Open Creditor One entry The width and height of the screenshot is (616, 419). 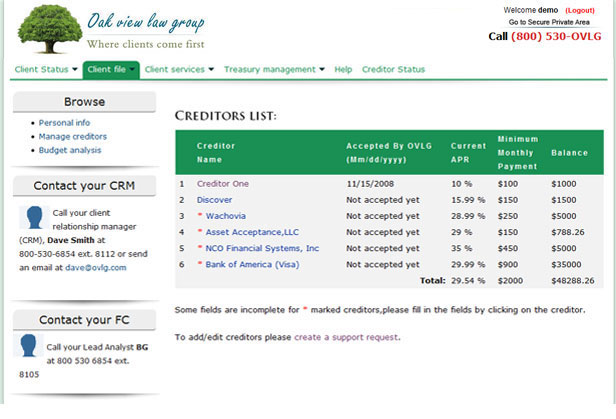pyautogui.click(x=223, y=184)
